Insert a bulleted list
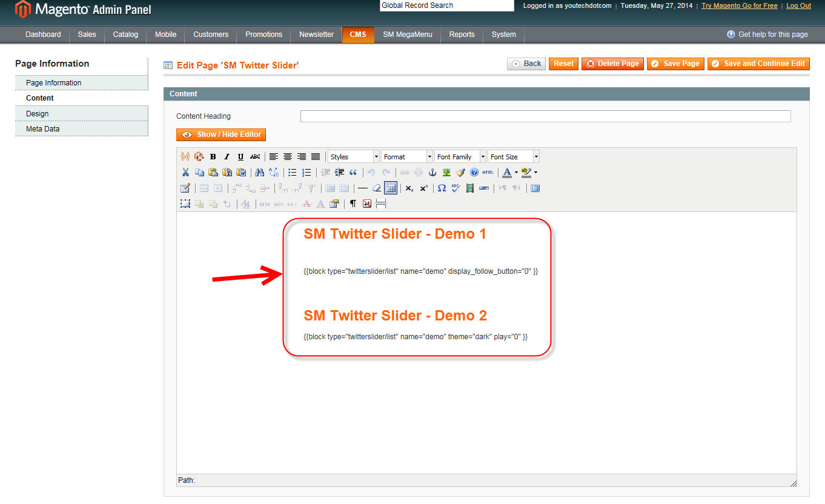The height and width of the screenshot is (504, 825). coord(292,172)
